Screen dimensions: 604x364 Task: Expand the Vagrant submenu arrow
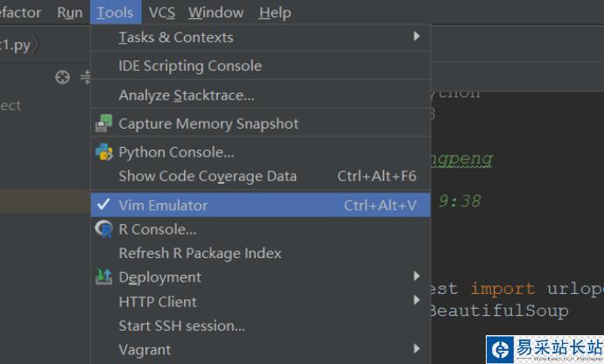(x=417, y=349)
